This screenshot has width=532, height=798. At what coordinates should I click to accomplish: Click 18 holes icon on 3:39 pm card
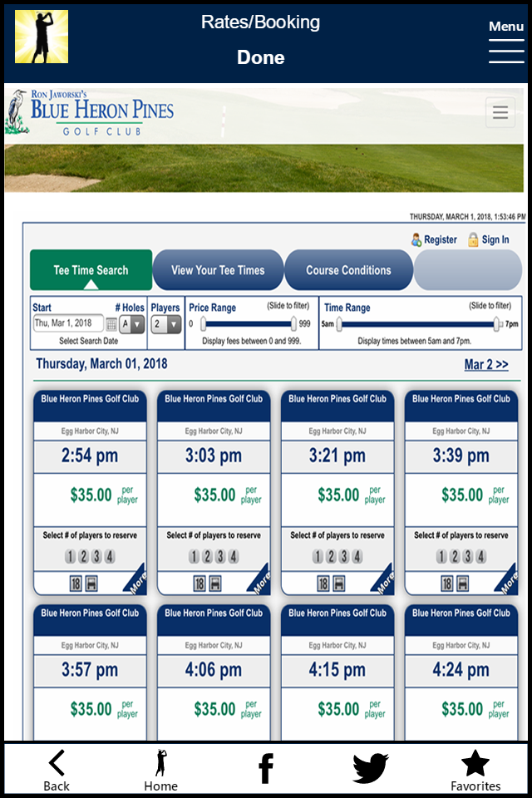click(447, 584)
